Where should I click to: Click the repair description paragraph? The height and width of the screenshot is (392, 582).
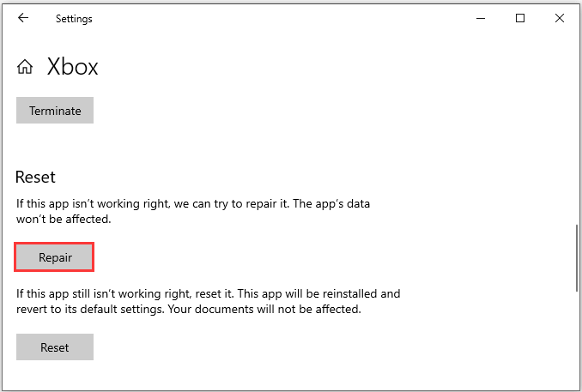[x=193, y=211]
